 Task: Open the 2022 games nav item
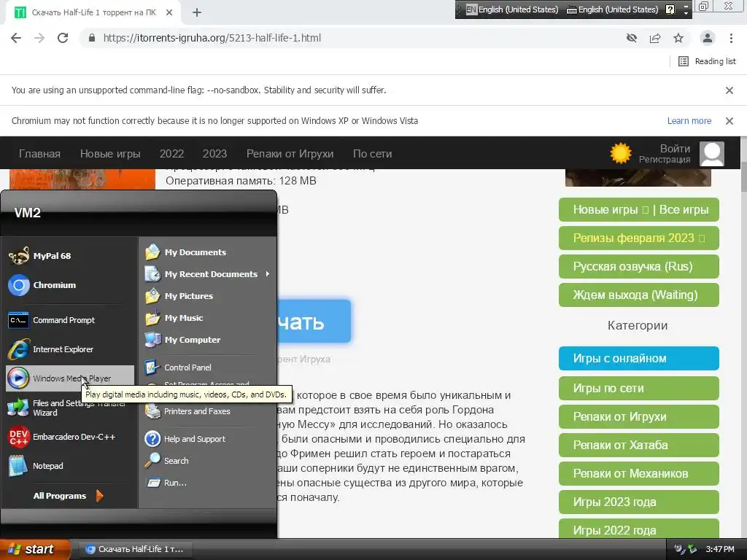[x=171, y=153]
